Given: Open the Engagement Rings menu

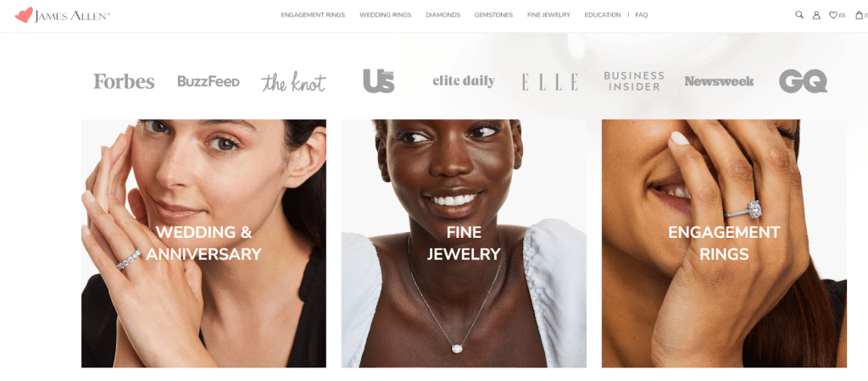Looking at the screenshot, I should point(313,15).
